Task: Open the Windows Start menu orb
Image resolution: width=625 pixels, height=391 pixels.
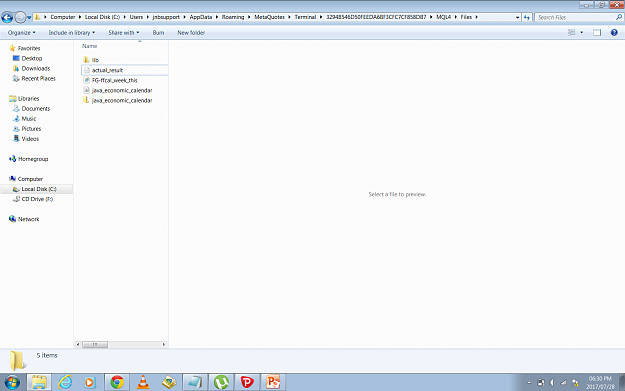Action: pos(12,383)
